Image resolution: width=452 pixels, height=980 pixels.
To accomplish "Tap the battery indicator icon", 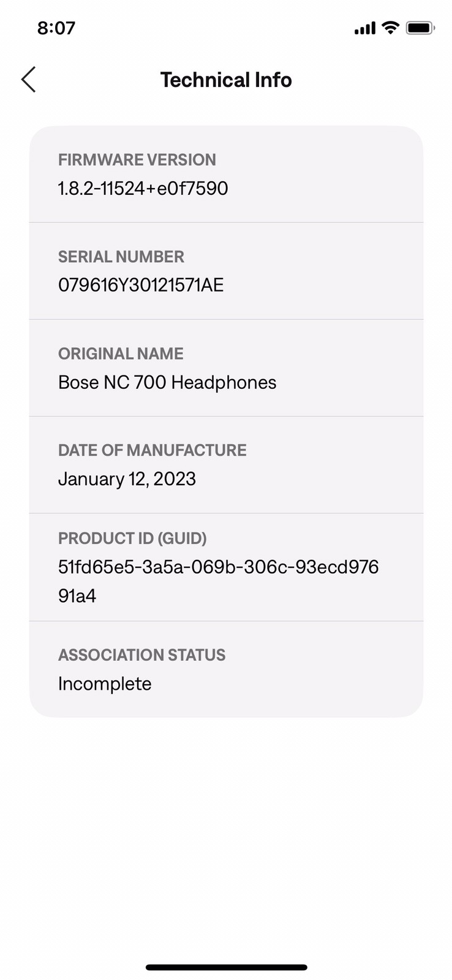I will pos(420,28).
